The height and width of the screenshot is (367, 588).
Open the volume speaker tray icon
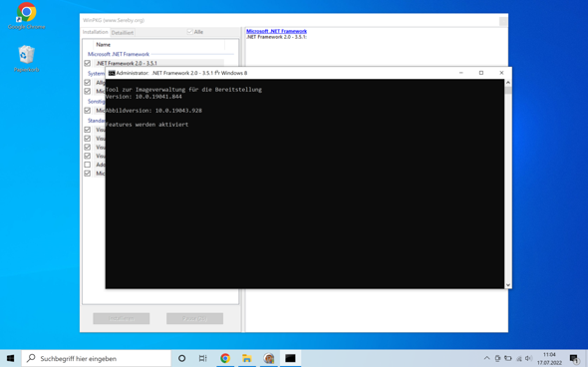click(x=529, y=358)
